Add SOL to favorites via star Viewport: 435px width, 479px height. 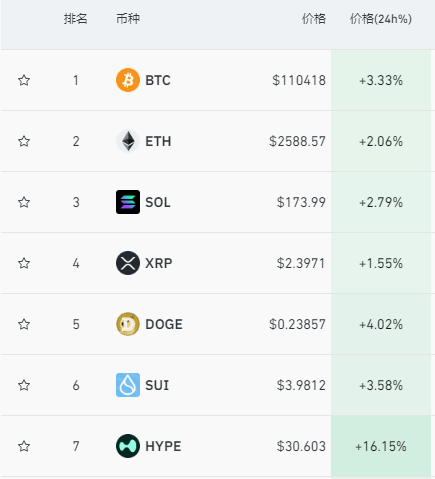tap(24, 202)
